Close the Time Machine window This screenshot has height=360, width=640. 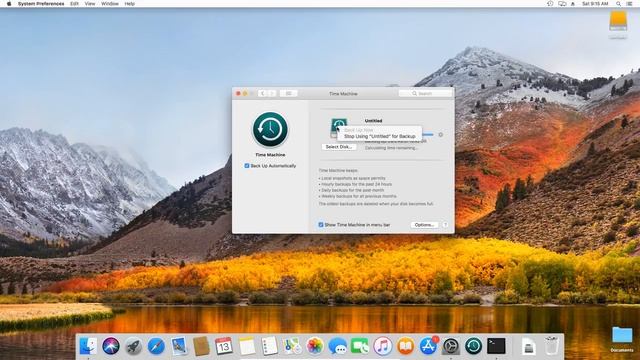tap(238, 93)
